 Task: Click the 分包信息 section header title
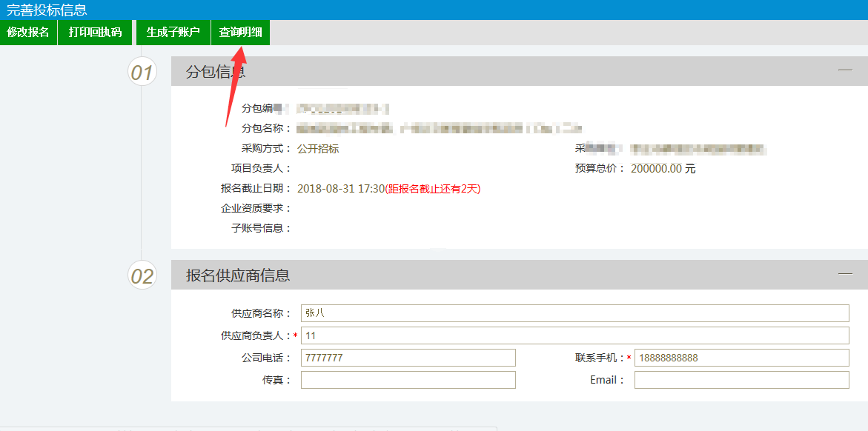pos(216,72)
